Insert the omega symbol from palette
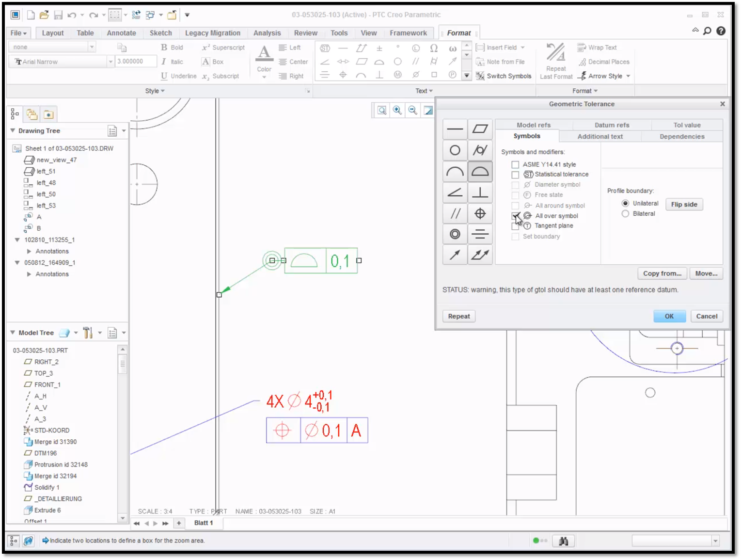 pyautogui.click(x=434, y=48)
